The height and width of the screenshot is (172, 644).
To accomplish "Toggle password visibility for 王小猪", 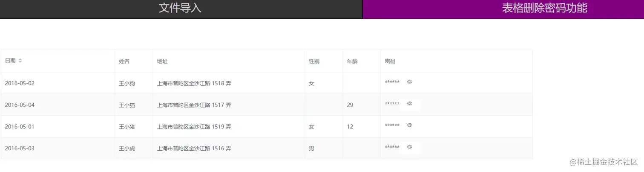I will tap(410, 125).
